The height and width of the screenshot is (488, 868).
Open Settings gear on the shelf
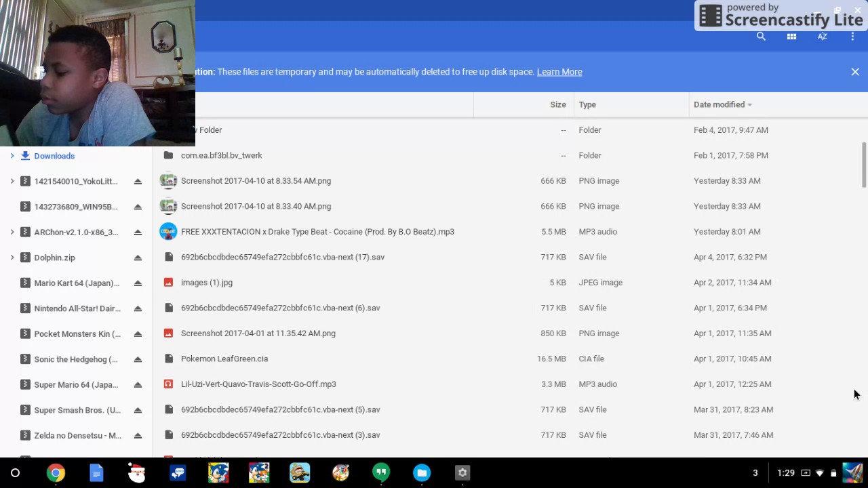click(462, 473)
